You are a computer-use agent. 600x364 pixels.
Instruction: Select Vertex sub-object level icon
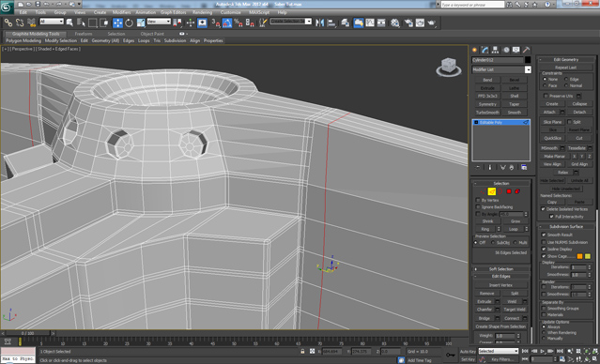pos(484,191)
